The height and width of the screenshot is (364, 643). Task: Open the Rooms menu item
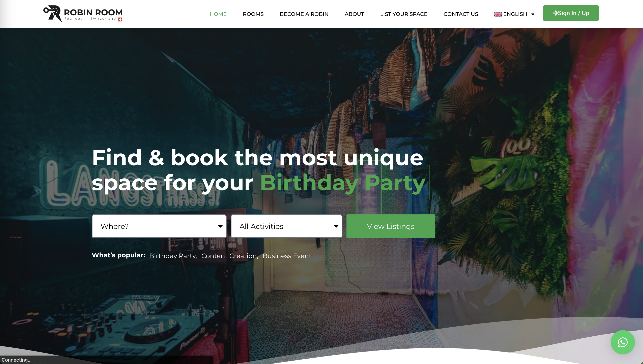click(x=253, y=14)
